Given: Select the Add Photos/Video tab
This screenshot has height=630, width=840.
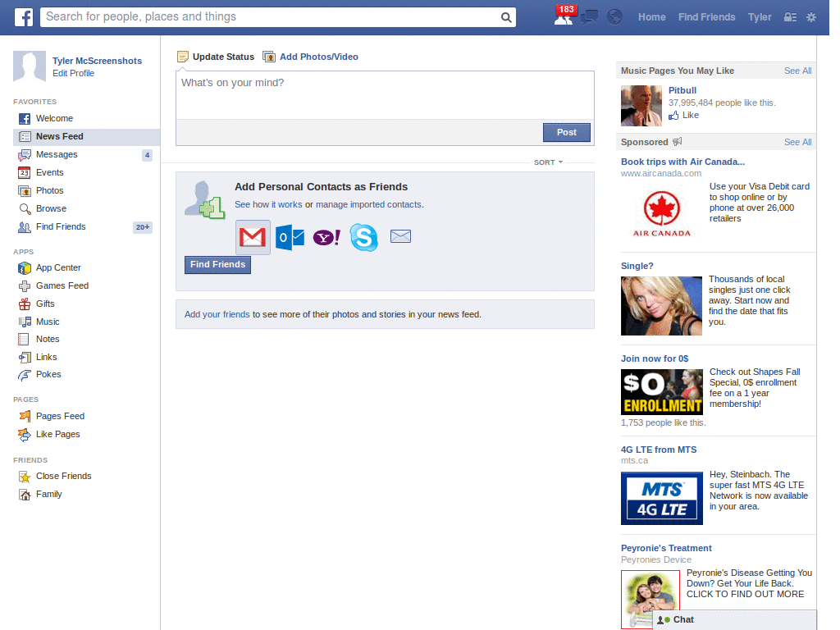Looking at the screenshot, I should 311,57.
